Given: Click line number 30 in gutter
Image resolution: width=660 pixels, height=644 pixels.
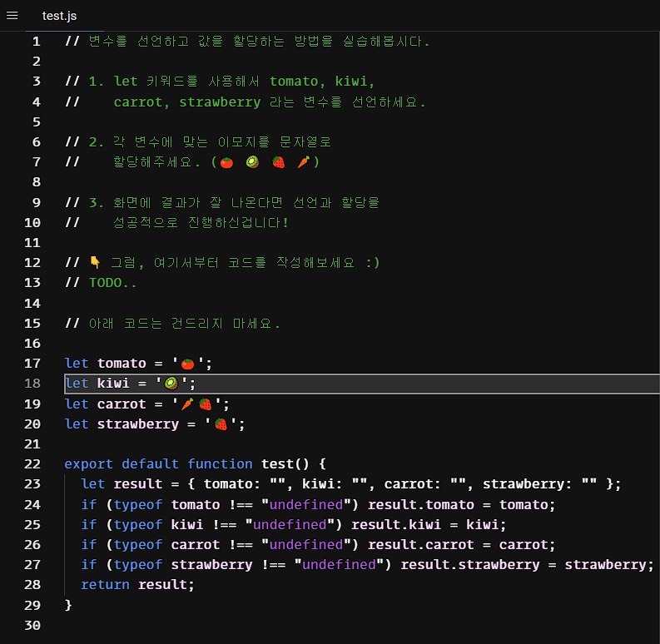Looking at the screenshot, I should (32, 625).
